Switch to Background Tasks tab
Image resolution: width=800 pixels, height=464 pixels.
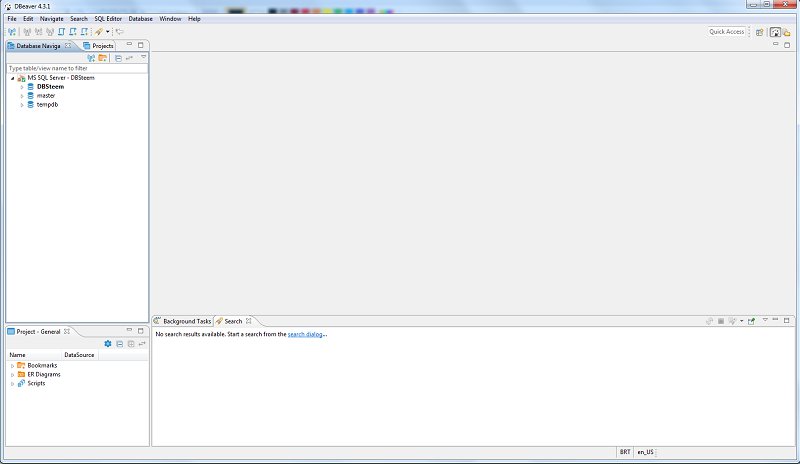tap(182, 321)
